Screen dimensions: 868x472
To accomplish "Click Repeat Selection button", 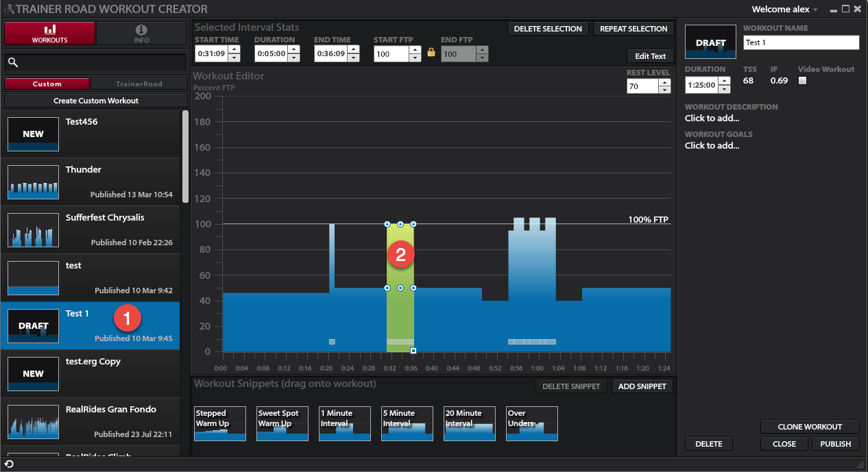I will pos(634,29).
